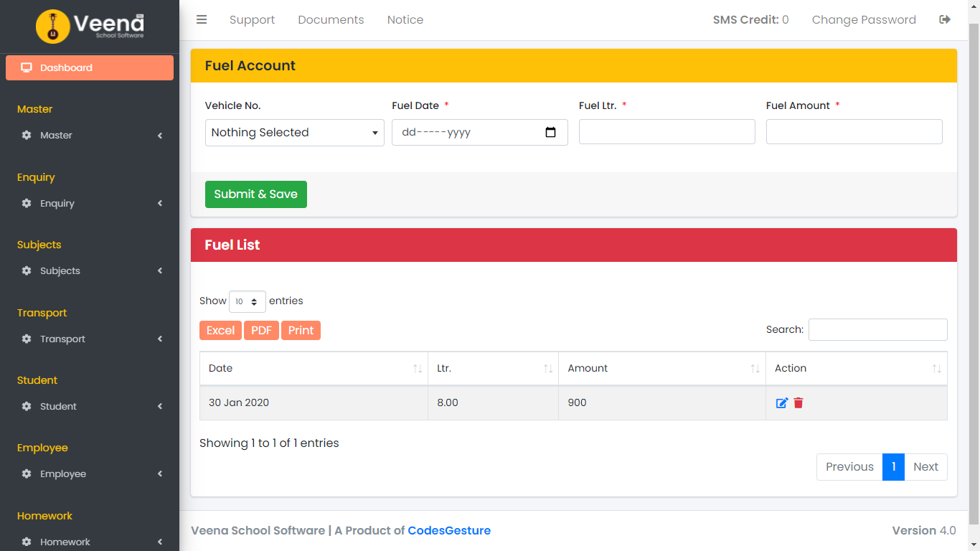Click the 30 Jan 2020 date cell
980x551 pixels.
tap(314, 403)
